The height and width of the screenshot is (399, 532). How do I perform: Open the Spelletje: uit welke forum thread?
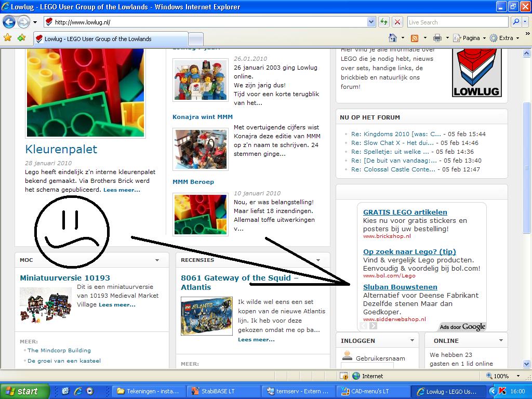point(390,152)
